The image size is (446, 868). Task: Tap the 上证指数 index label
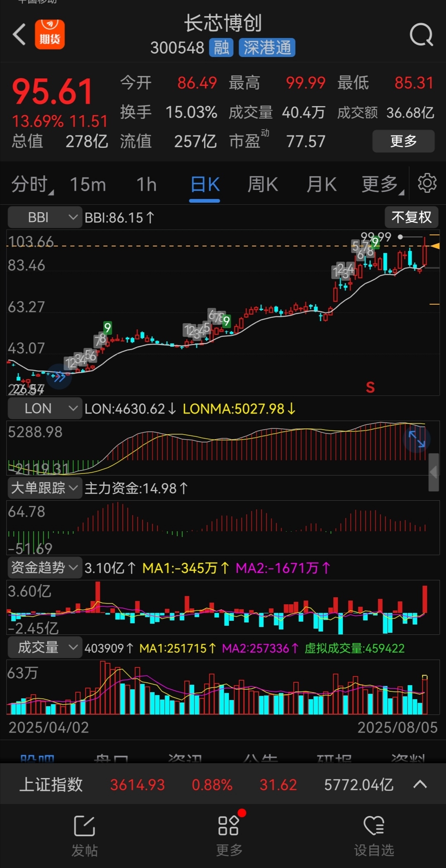[x=51, y=784]
